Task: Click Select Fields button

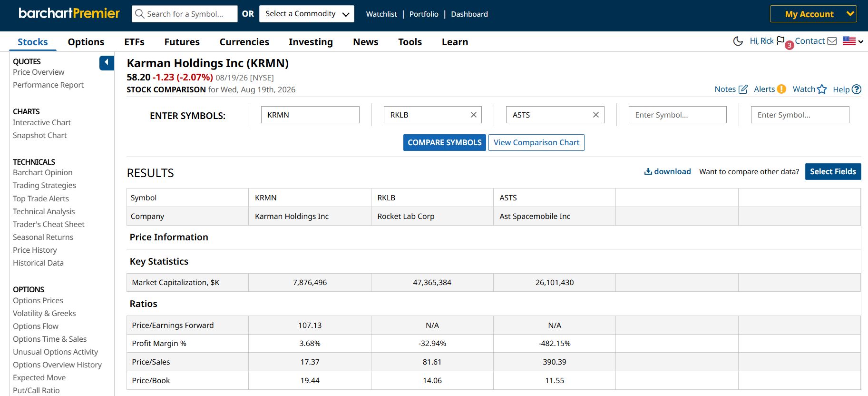Action: (x=833, y=171)
